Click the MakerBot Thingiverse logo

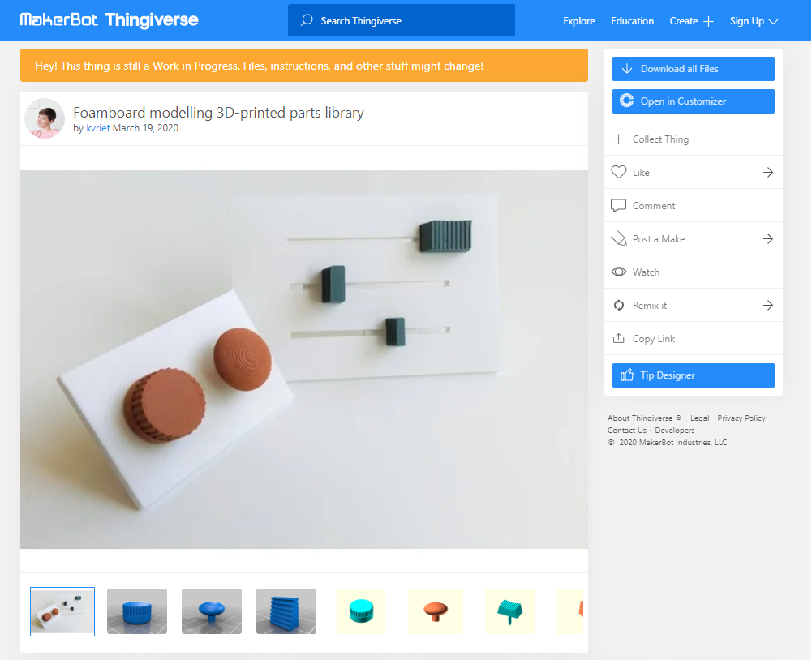pos(109,20)
